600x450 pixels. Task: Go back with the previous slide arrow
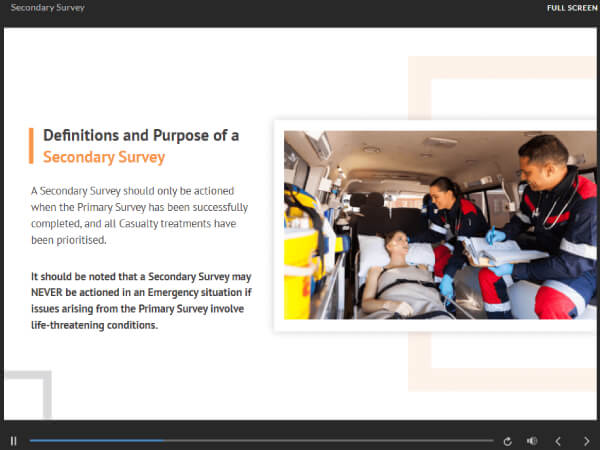click(558, 441)
